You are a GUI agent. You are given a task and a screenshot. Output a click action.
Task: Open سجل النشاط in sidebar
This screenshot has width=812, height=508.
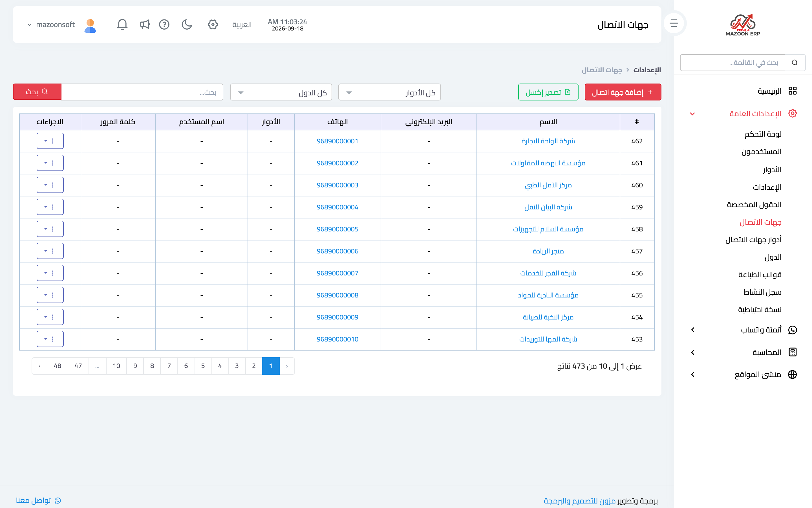click(x=762, y=292)
